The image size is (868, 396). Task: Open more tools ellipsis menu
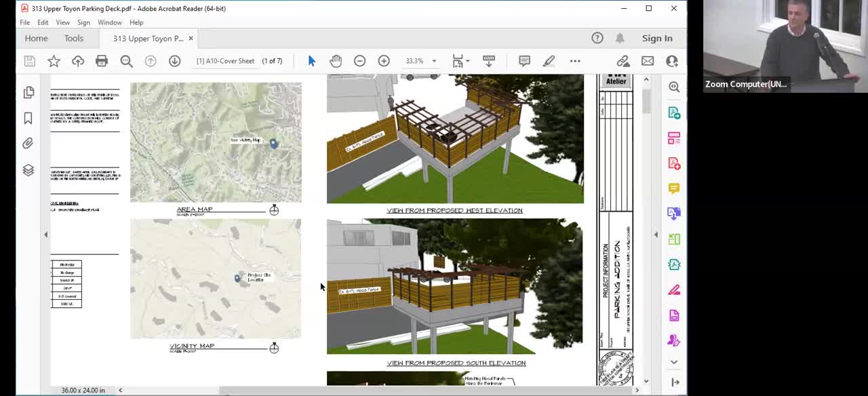(x=575, y=61)
